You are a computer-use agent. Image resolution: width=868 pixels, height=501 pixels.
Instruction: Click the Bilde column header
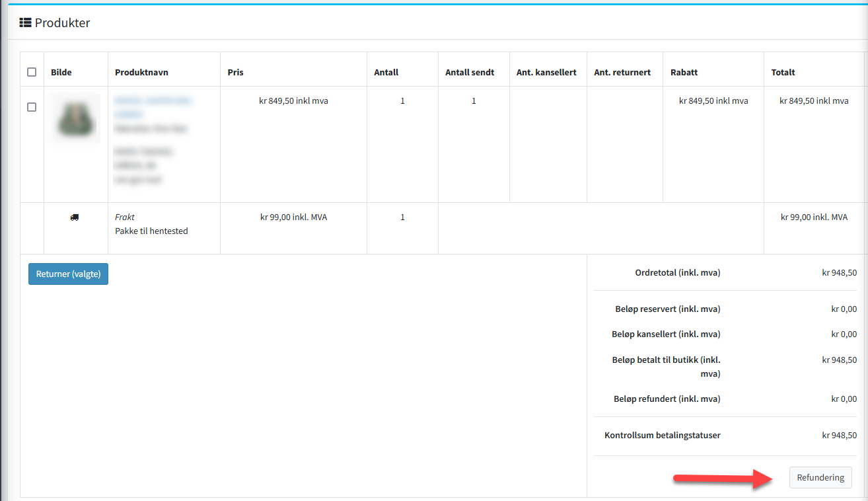tap(61, 72)
